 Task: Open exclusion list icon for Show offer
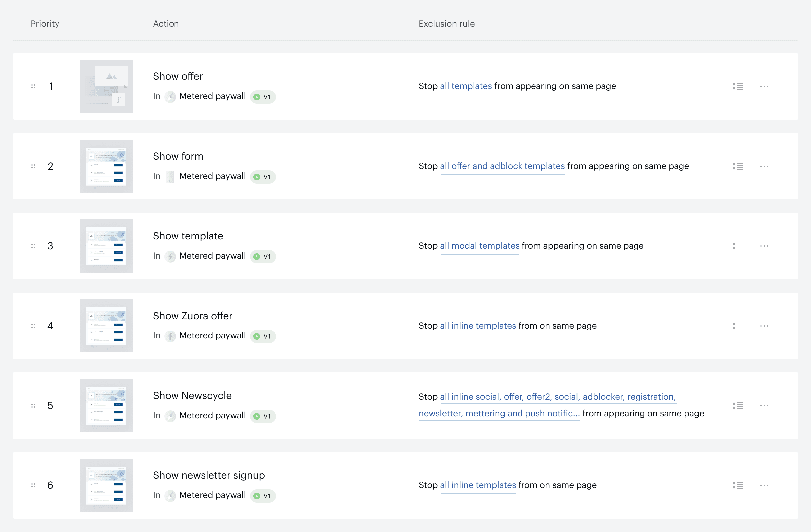coord(738,86)
